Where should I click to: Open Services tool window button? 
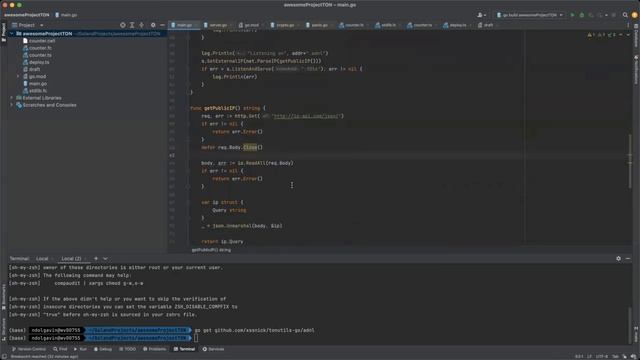[x=213, y=349]
